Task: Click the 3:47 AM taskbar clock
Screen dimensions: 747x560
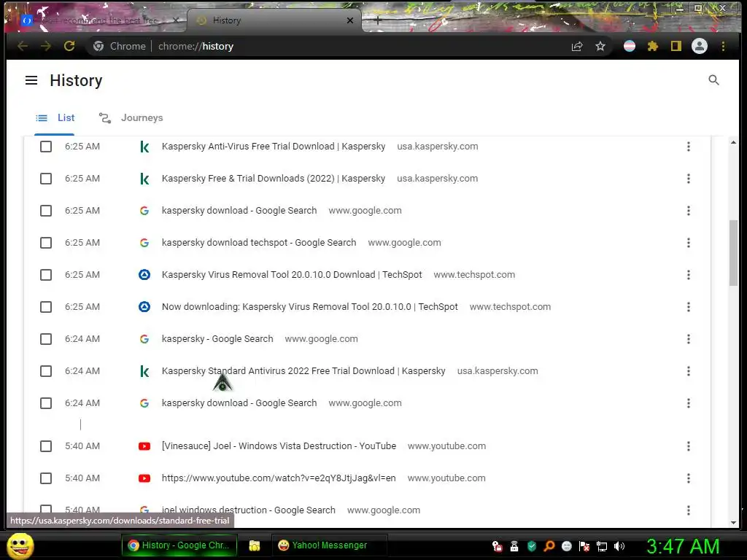Action: pos(683,546)
